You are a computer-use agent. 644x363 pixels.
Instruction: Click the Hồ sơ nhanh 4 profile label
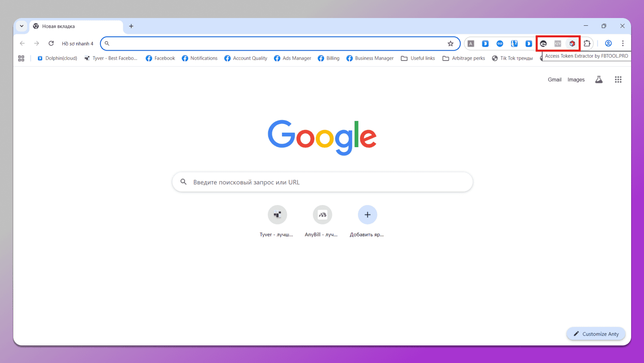tap(77, 43)
